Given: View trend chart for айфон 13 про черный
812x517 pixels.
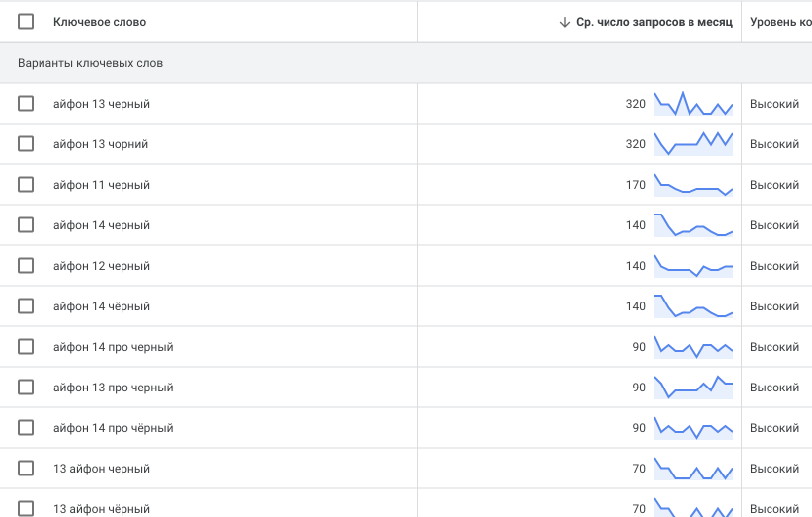Looking at the screenshot, I should point(693,388).
